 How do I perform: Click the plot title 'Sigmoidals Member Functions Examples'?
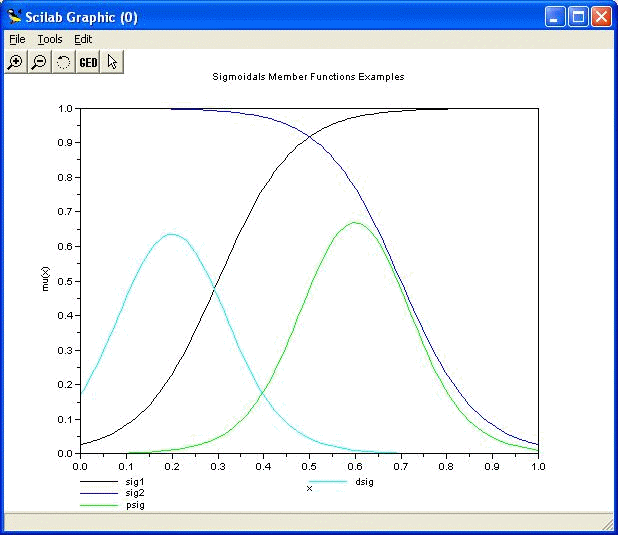click(308, 77)
